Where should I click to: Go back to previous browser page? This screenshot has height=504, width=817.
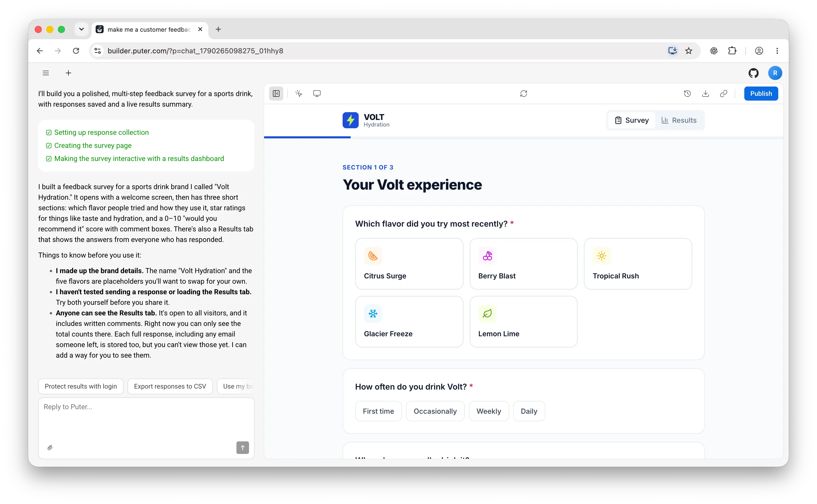pyautogui.click(x=40, y=51)
